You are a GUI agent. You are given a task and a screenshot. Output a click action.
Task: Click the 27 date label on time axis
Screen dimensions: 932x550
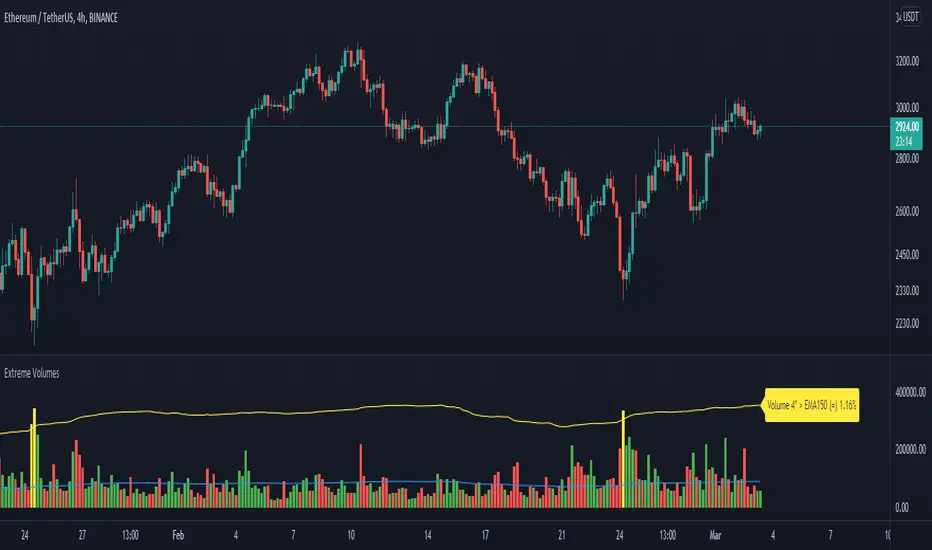point(86,534)
